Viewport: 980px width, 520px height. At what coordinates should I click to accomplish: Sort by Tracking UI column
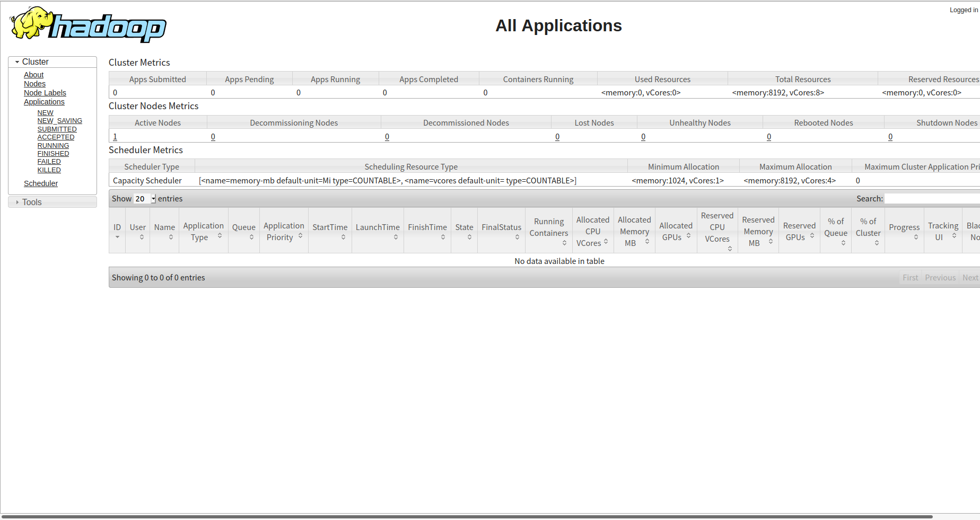943,230
